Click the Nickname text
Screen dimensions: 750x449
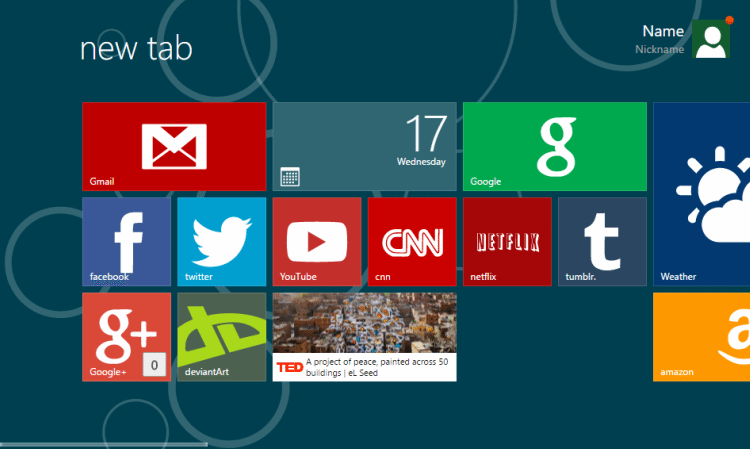click(660, 49)
